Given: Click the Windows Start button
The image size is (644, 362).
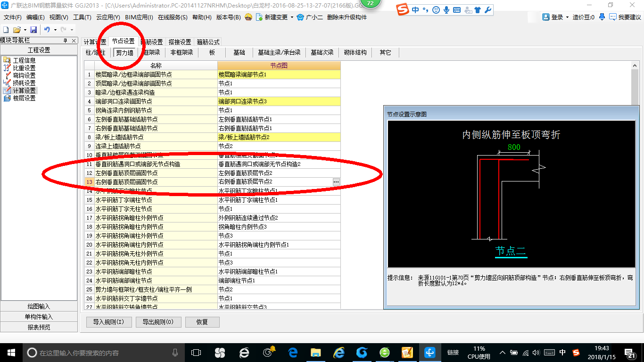Looking at the screenshot, I should [x=11, y=353].
